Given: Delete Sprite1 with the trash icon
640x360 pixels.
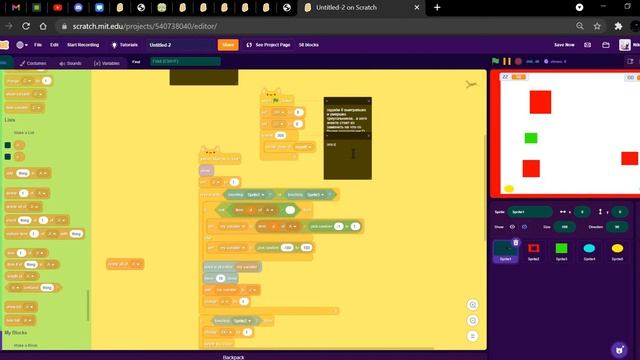Looking at the screenshot, I should (x=516, y=242).
